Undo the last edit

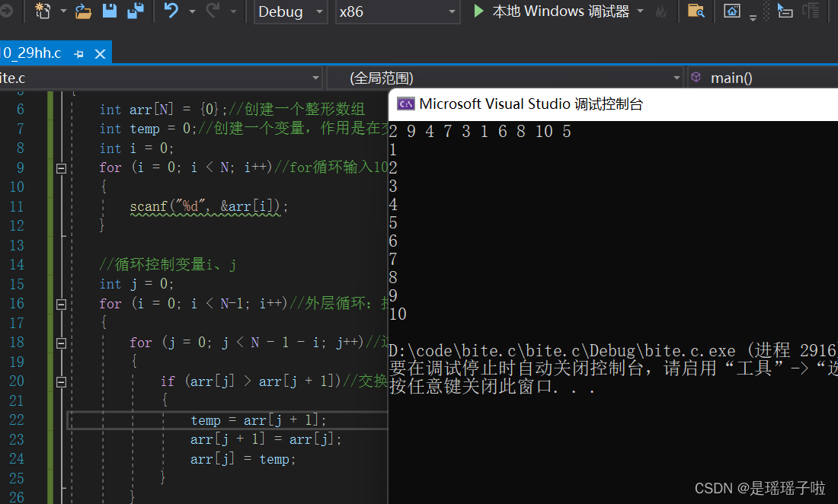(171, 11)
